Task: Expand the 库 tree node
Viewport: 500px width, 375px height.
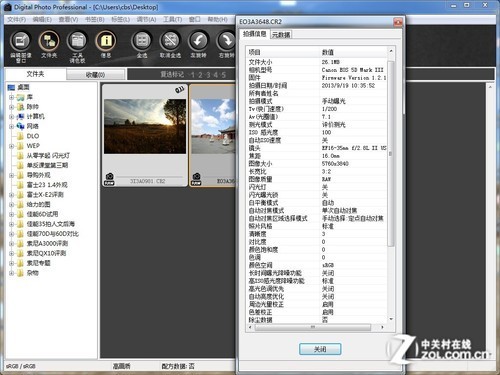Action: pos(12,97)
